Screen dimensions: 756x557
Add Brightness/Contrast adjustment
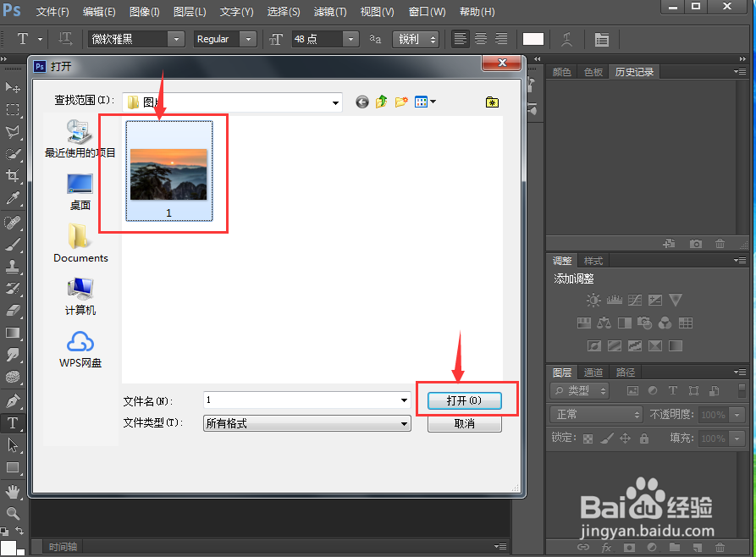[593, 301]
